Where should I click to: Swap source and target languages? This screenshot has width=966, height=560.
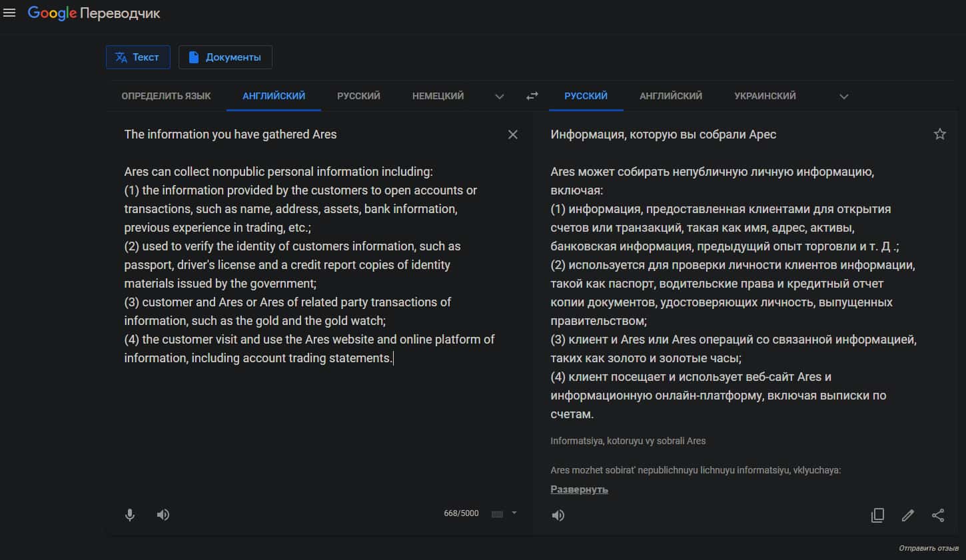pos(532,96)
